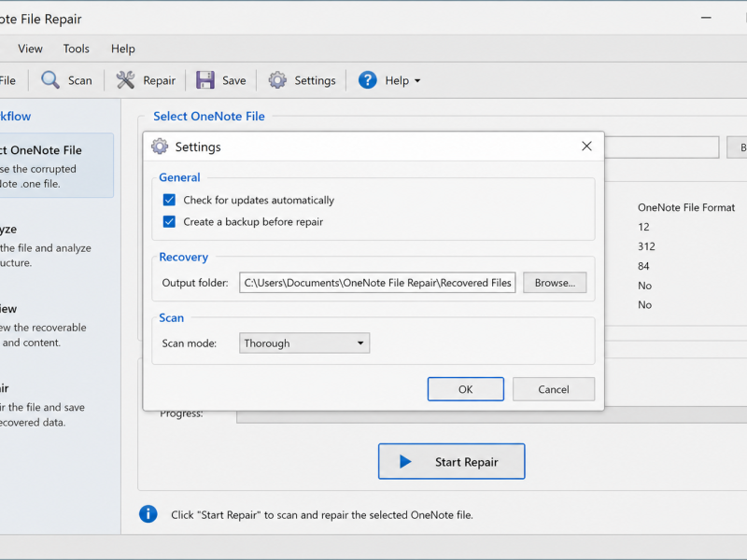Image resolution: width=747 pixels, height=560 pixels.
Task: Click the Save floppy disk icon
Action: pyautogui.click(x=205, y=80)
